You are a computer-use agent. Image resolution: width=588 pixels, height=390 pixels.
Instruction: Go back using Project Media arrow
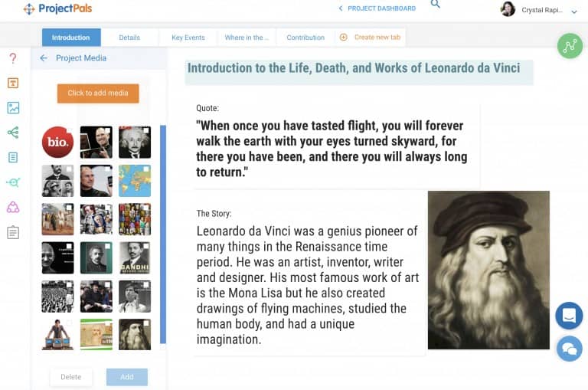tap(44, 58)
